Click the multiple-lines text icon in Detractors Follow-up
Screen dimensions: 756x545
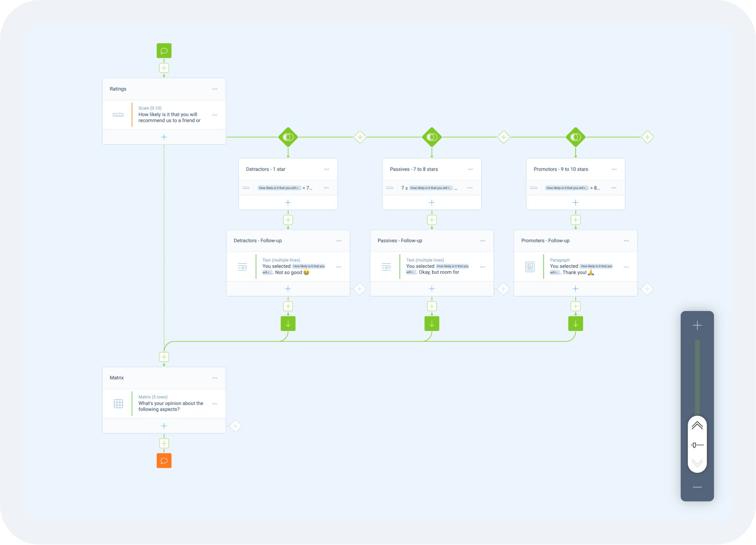point(242,266)
